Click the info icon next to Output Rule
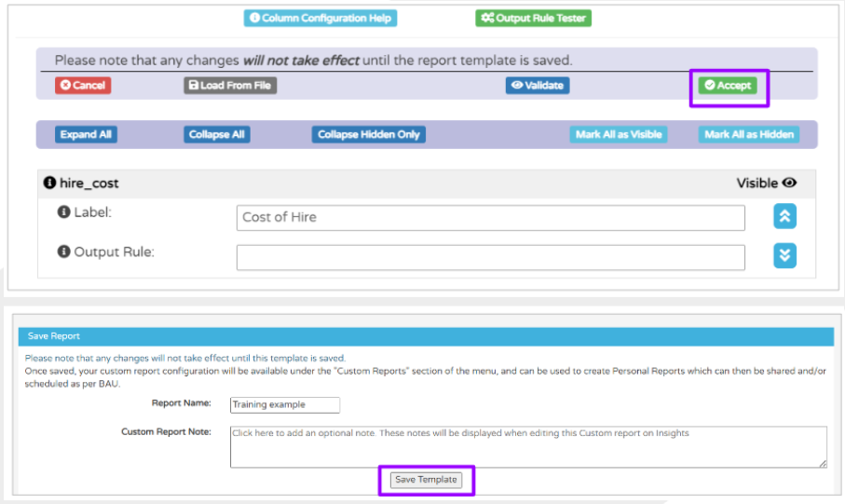 coord(64,252)
